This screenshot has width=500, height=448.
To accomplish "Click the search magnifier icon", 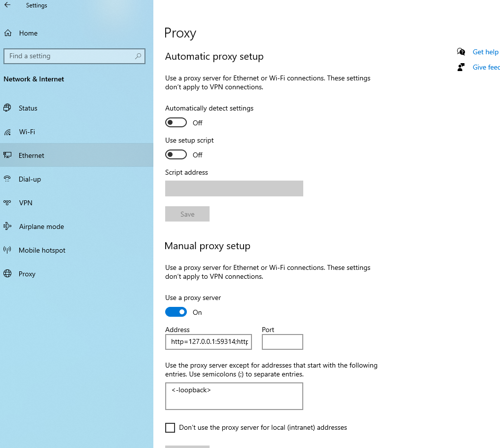I will tap(138, 56).
